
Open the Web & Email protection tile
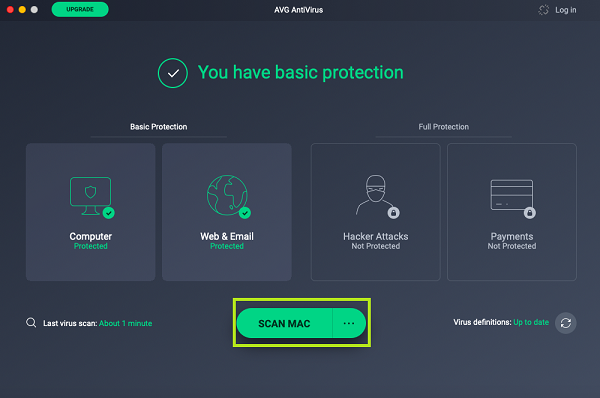(x=227, y=212)
